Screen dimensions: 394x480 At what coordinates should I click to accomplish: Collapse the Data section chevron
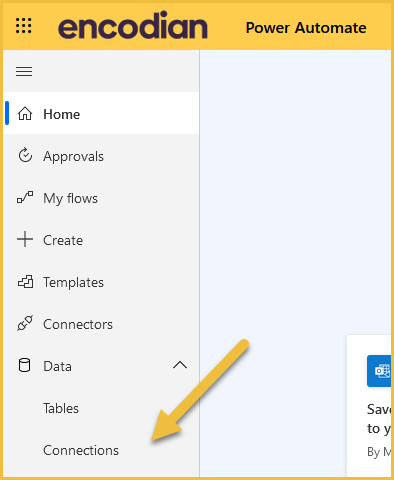180,365
